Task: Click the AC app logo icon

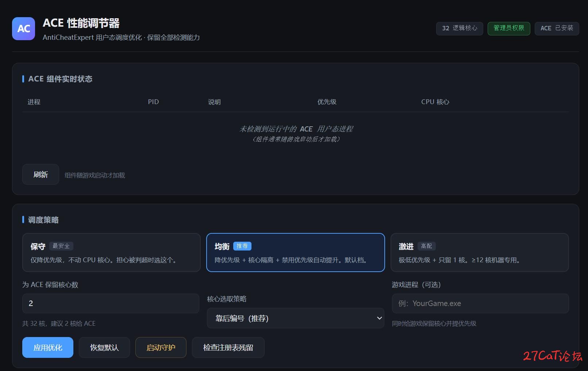Action: [23, 28]
